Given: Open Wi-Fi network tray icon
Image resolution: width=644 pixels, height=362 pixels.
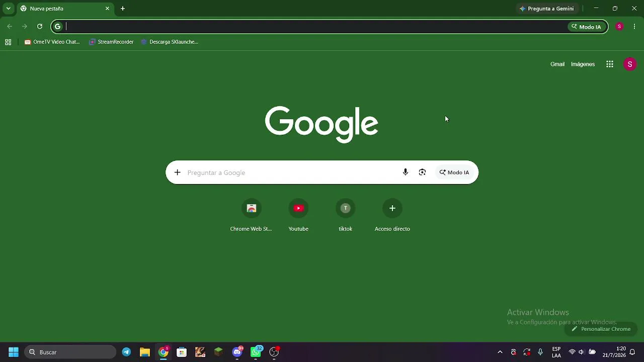Looking at the screenshot, I should 572,352.
